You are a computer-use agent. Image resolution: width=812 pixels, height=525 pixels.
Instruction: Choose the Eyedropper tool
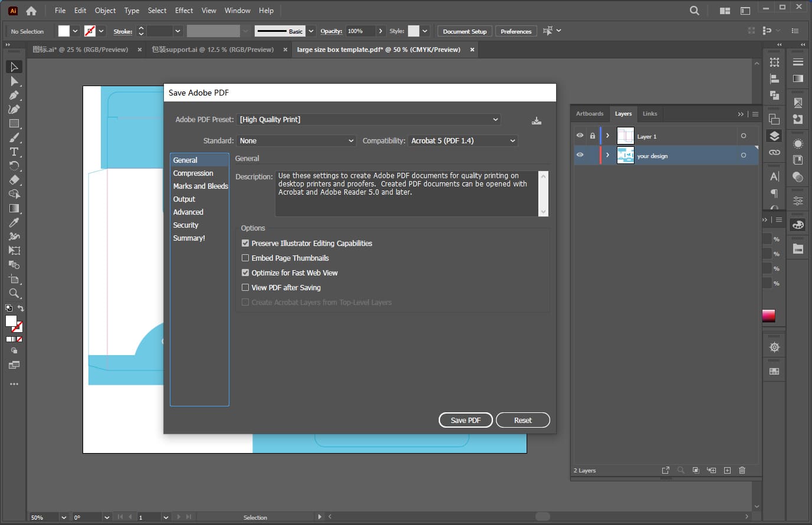click(15, 222)
